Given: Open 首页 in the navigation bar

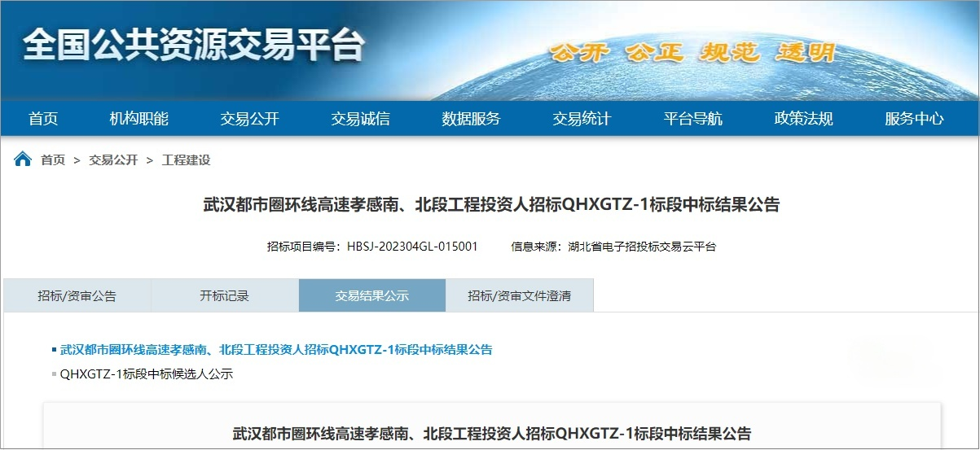Looking at the screenshot, I should click(x=43, y=119).
